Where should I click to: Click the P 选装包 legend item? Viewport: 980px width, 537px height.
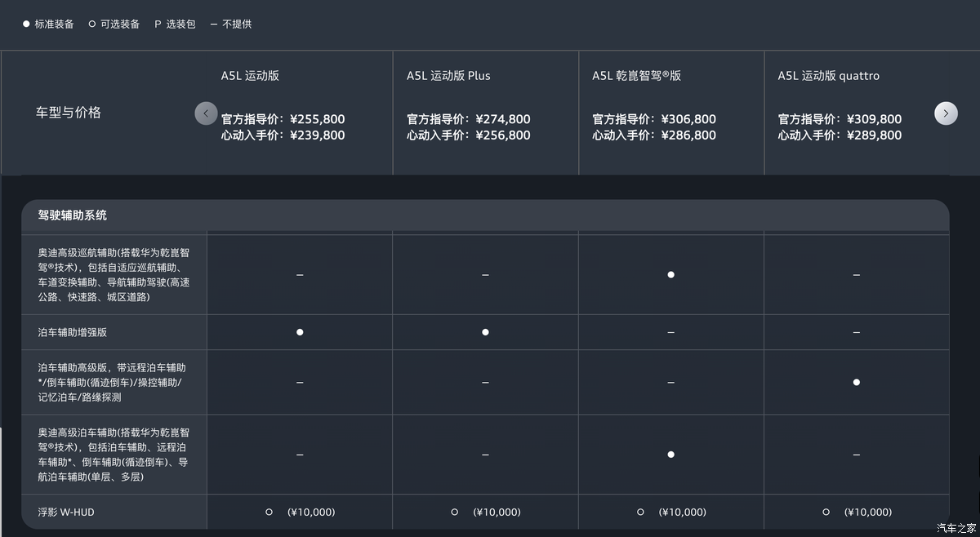pos(175,24)
